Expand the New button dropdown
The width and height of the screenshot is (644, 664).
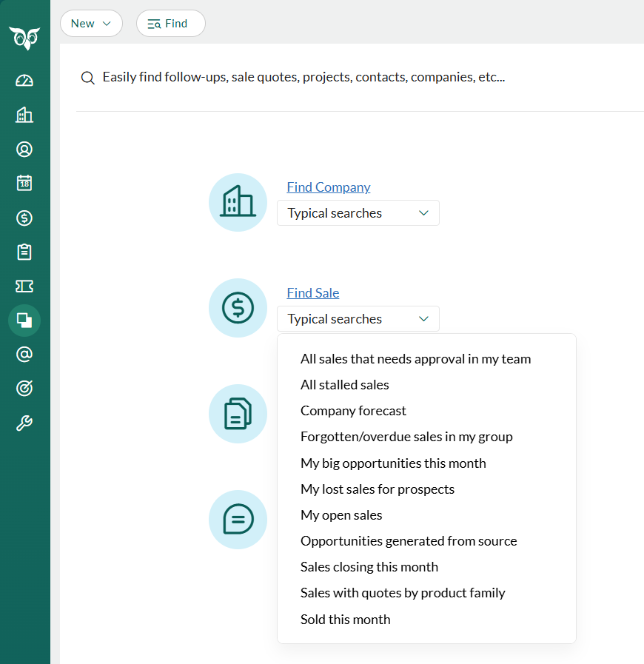[x=91, y=24]
